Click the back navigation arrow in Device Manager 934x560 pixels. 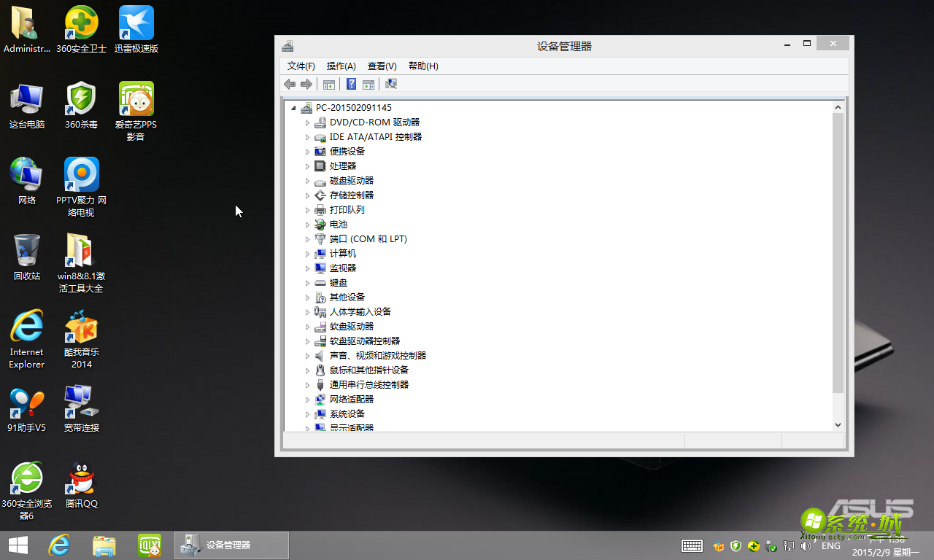[x=289, y=84]
